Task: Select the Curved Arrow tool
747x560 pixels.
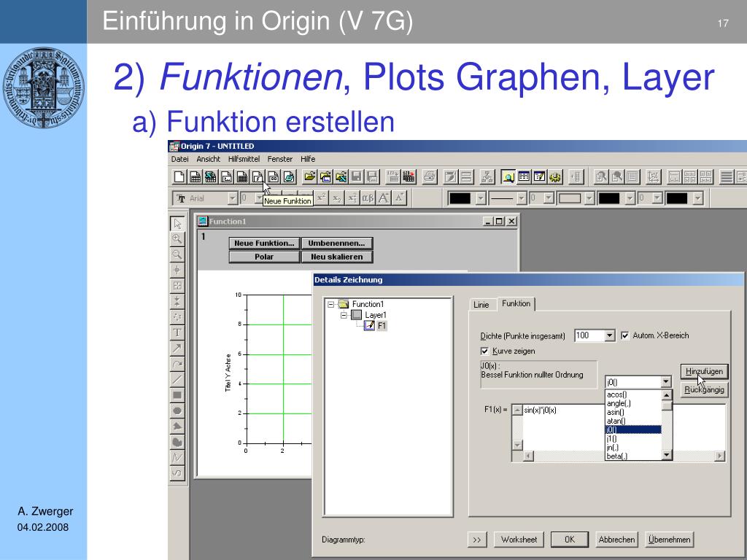Action: (x=177, y=364)
